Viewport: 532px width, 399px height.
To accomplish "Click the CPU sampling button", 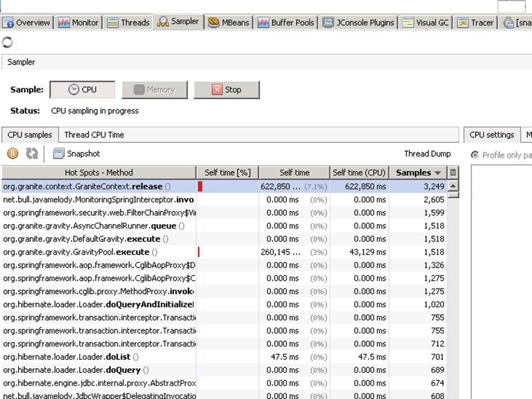I will click(x=82, y=90).
